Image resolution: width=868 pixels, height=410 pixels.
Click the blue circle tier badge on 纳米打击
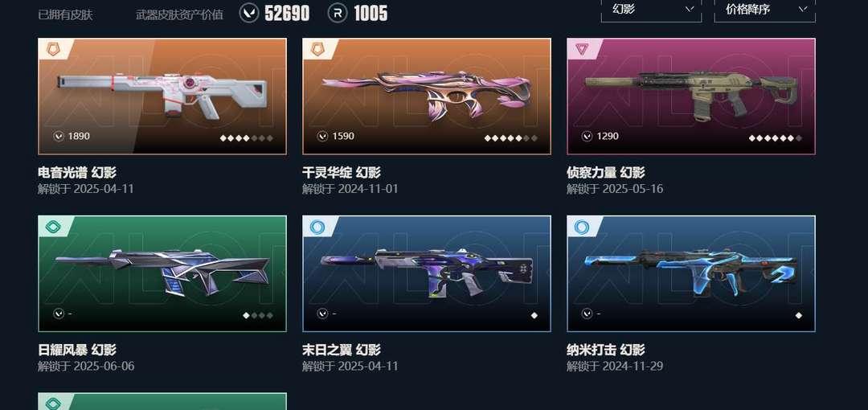click(x=581, y=227)
